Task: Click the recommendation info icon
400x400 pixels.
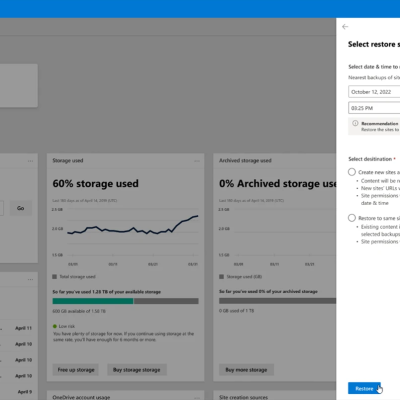Action: coord(355,123)
